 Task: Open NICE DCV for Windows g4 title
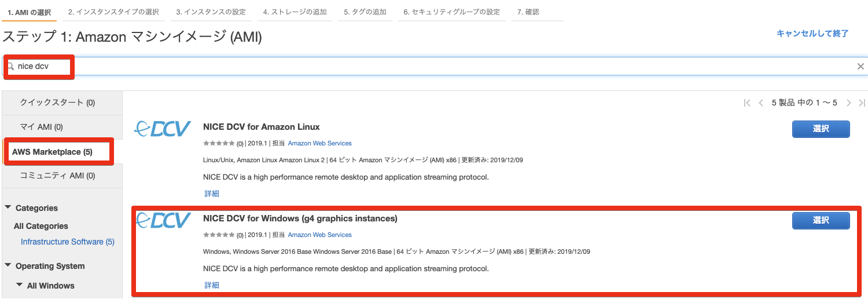pyautogui.click(x=300, y=218)
